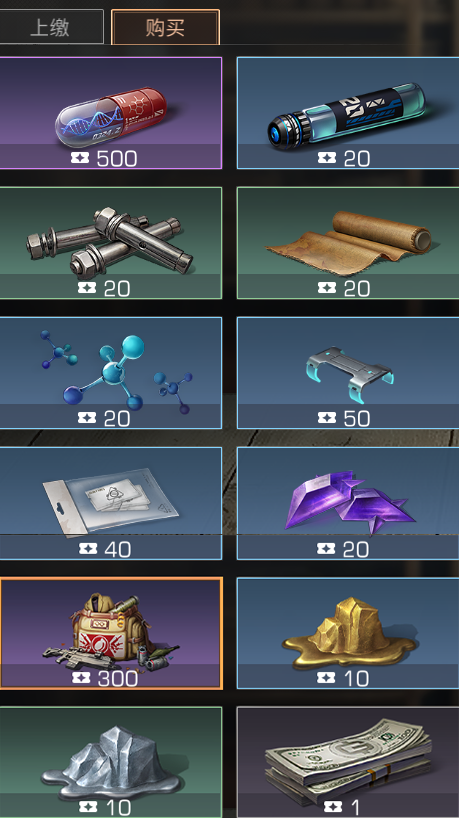Image resolution: width=459 pixels, height=818 pixels.
Task: Pick the steel anchor bolts item
Action: (111, 243)
